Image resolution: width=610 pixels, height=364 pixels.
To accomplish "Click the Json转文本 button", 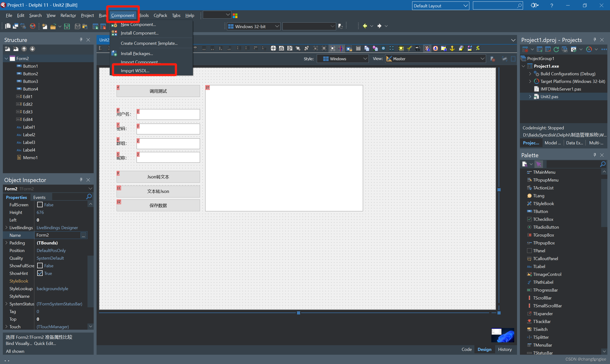I will [x=158, y=177].
